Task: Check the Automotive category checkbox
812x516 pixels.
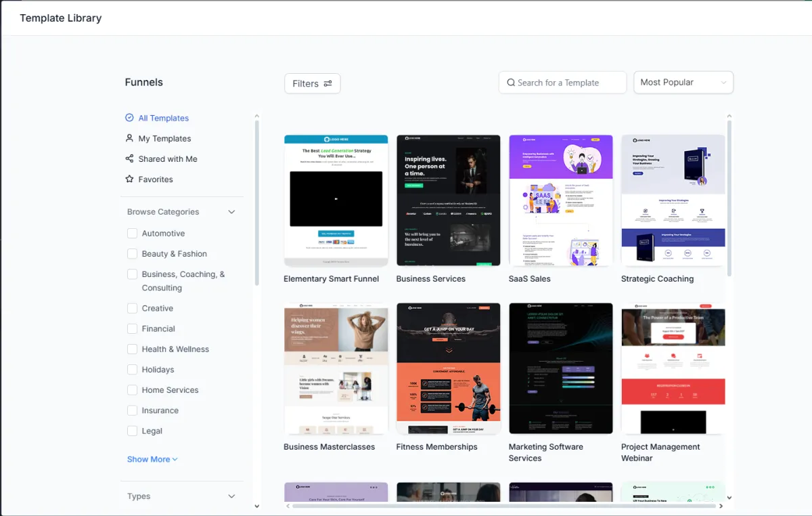Action: click(x=132, y=233)
